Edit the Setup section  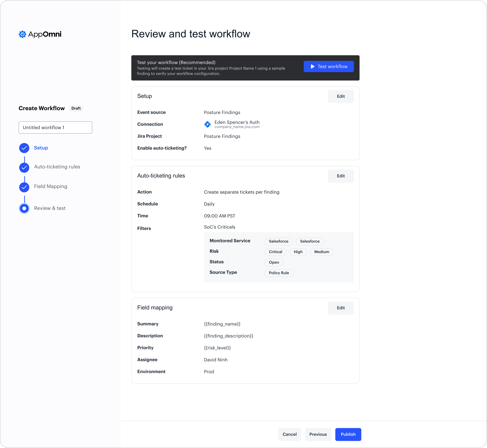click(x=340, y=96)
